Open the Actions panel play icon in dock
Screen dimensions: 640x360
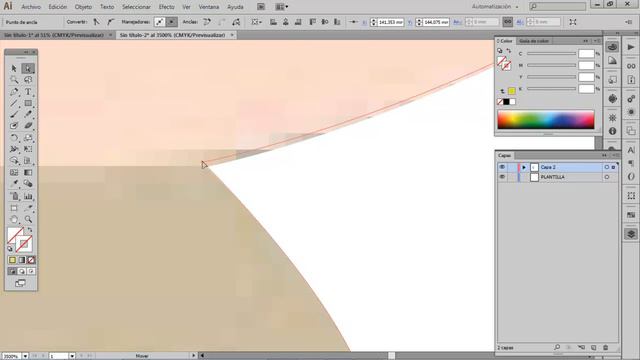631,47
